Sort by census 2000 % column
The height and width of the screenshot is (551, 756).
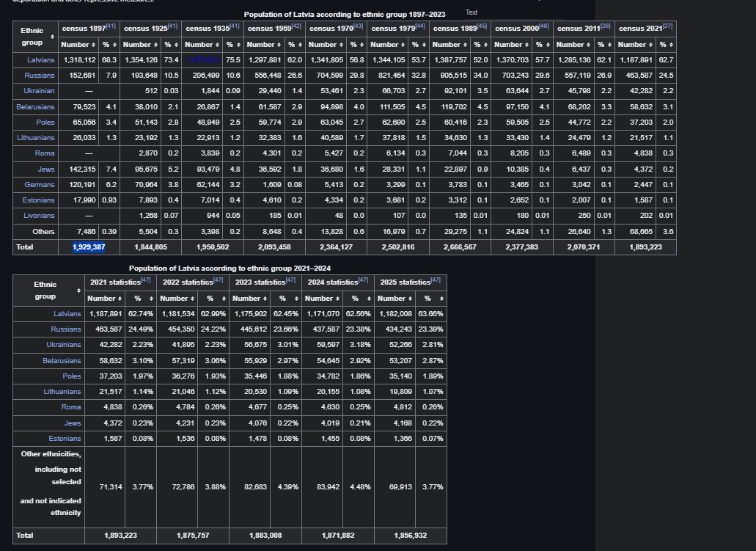[x=543, y=45]
